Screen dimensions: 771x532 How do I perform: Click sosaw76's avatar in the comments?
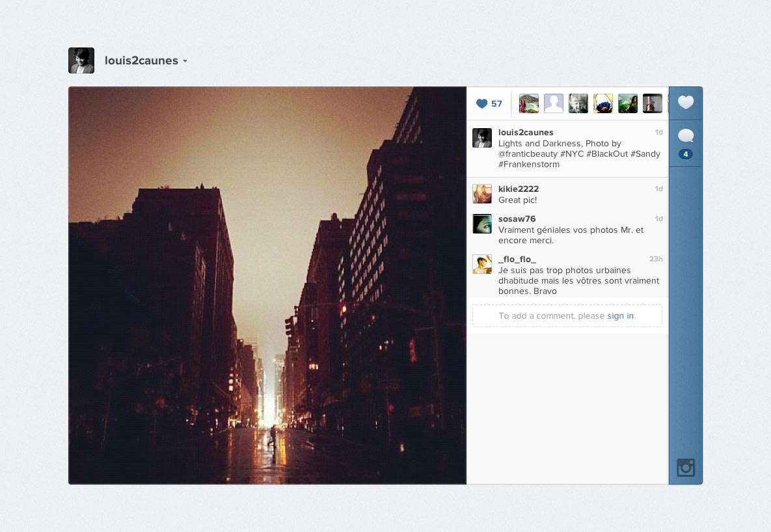tap(482, 224)
